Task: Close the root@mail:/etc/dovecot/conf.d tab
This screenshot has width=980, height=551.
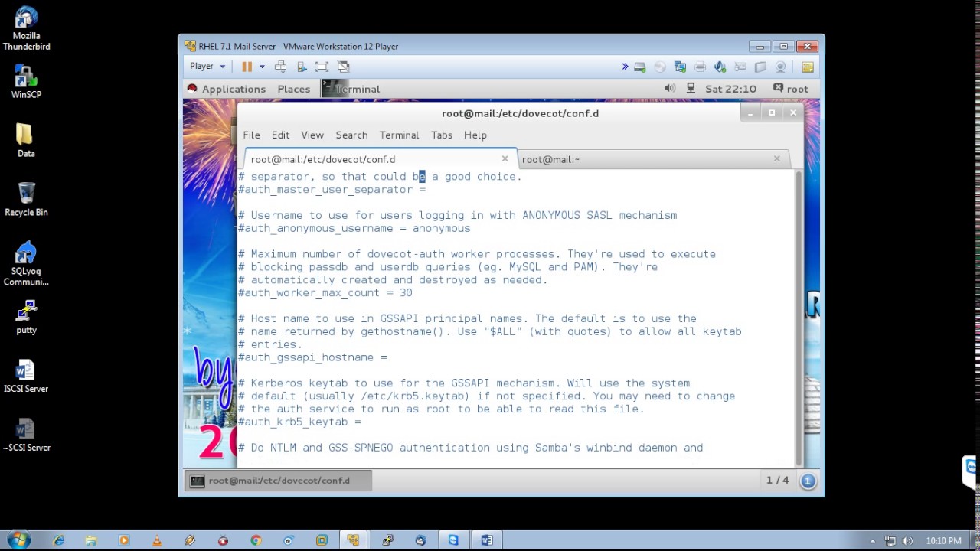Action: pos(505,158)
